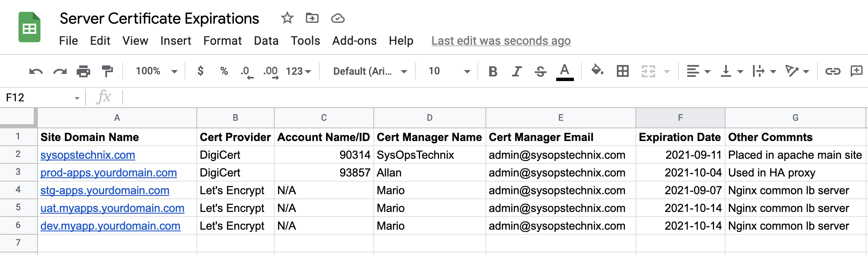Open the Borders tool
Viewport: 868px width, 255px height.
pos(623,71)
